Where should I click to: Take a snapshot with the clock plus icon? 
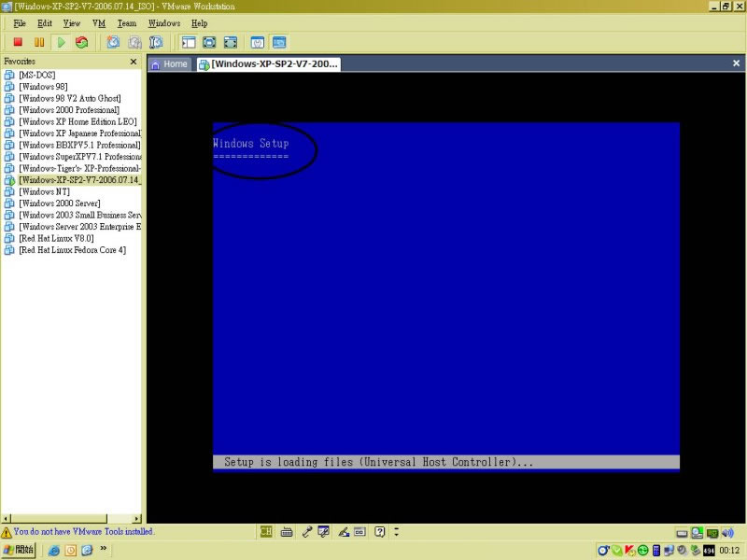point(113,42)
